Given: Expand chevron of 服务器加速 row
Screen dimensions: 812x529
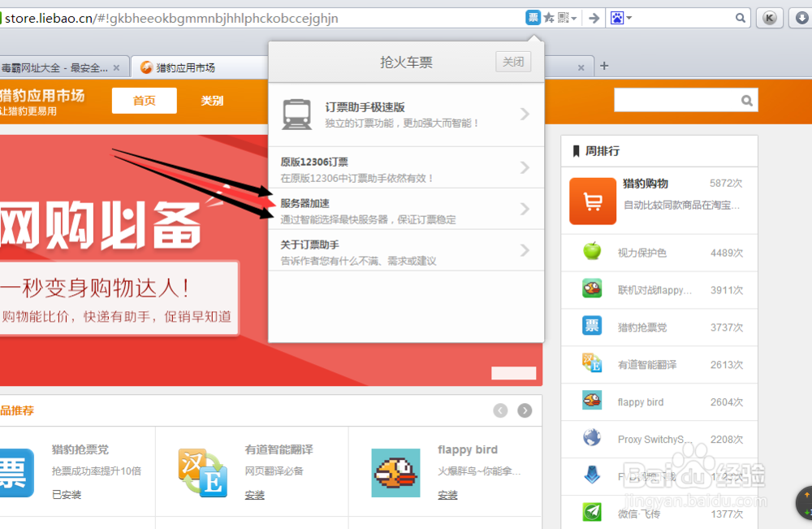Looking at the screenshot, I should click(525, 209).
